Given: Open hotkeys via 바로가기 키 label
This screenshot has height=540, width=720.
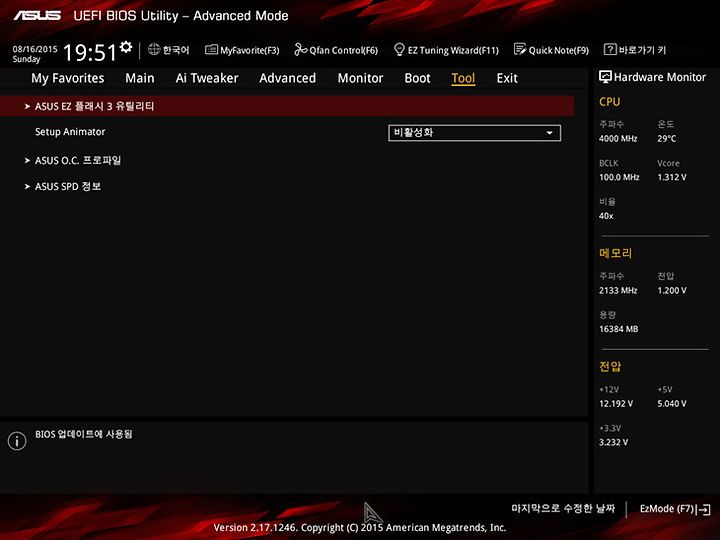Looking at the screenshot, I should tap(642, 50).
